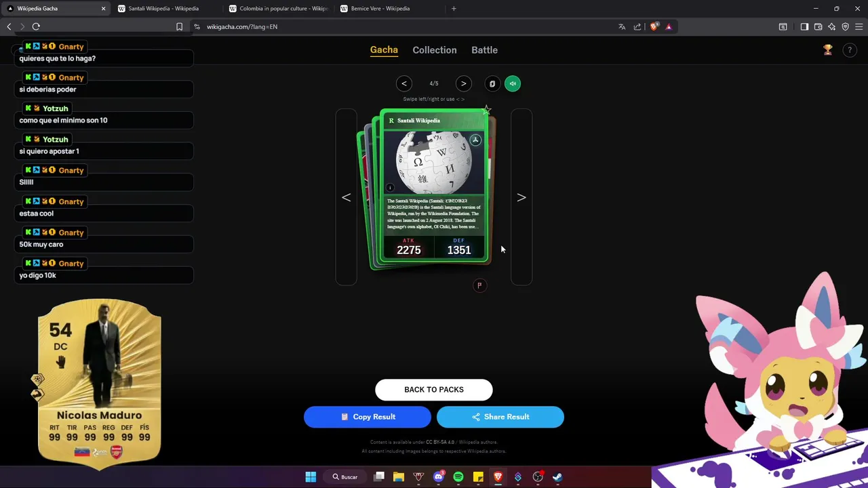Open Brave Rewards triangle icon
Image resolution: width=868 pixels, height=488 pixels.
click(669, 26)
